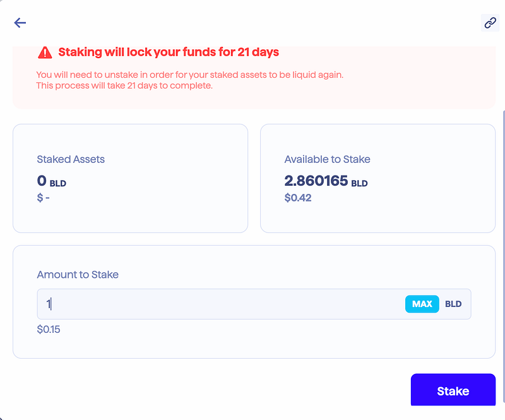The image size is (505, 420).
Task: Click the unstake warning description text
Action: point(189,80)
